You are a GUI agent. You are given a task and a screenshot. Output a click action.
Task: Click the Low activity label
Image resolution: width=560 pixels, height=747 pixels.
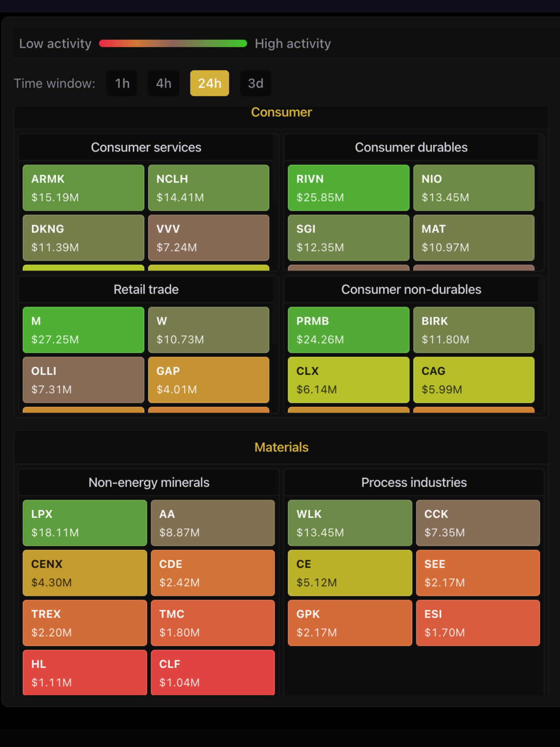pos(56,43)
